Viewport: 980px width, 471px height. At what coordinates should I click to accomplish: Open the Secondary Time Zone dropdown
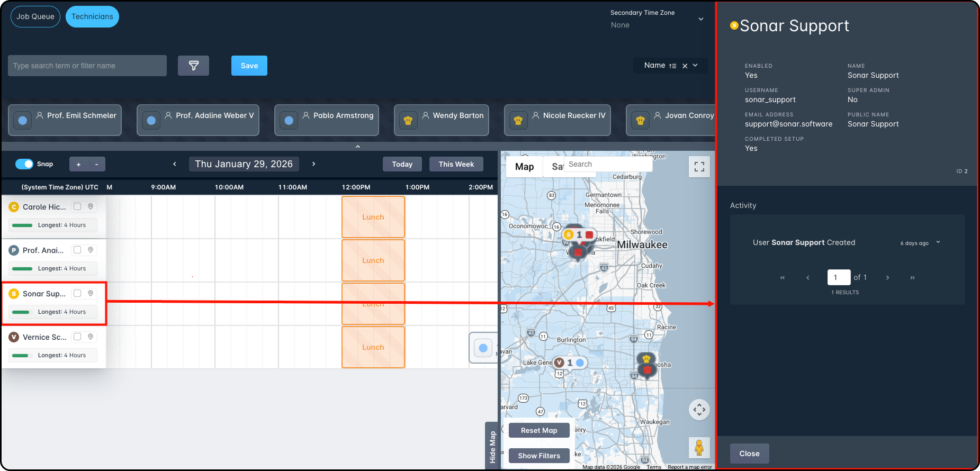pyautogui.click(x=657, y=20)
